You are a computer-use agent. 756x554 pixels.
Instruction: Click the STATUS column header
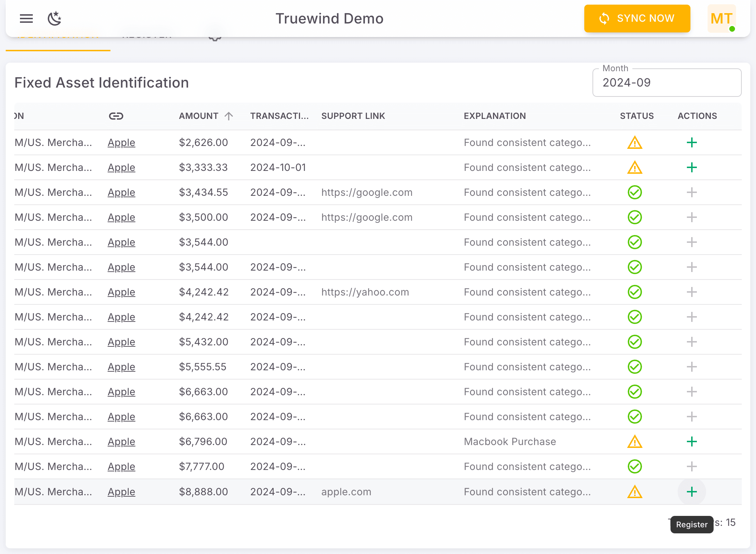637,116
